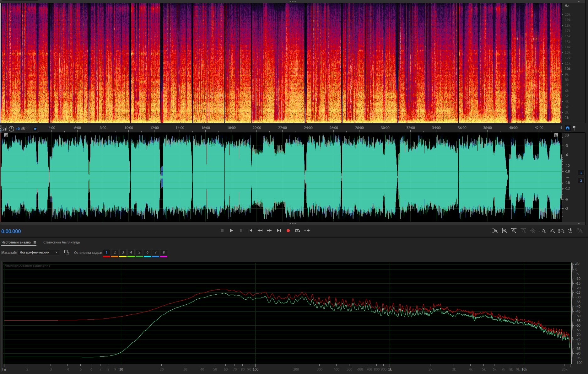The image size is (588, 374).
Task: Zoom in at selection in-point
Action: [542, 231]
